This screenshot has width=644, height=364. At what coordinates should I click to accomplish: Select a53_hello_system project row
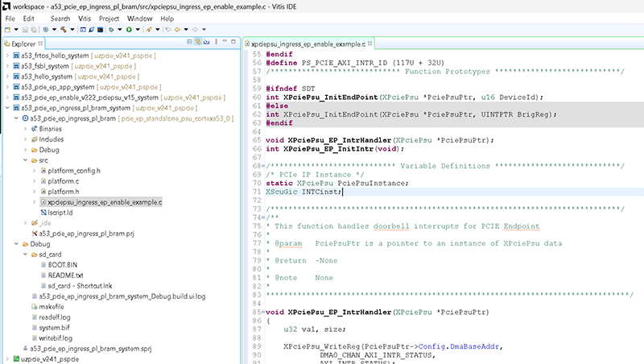coord(80,77)
